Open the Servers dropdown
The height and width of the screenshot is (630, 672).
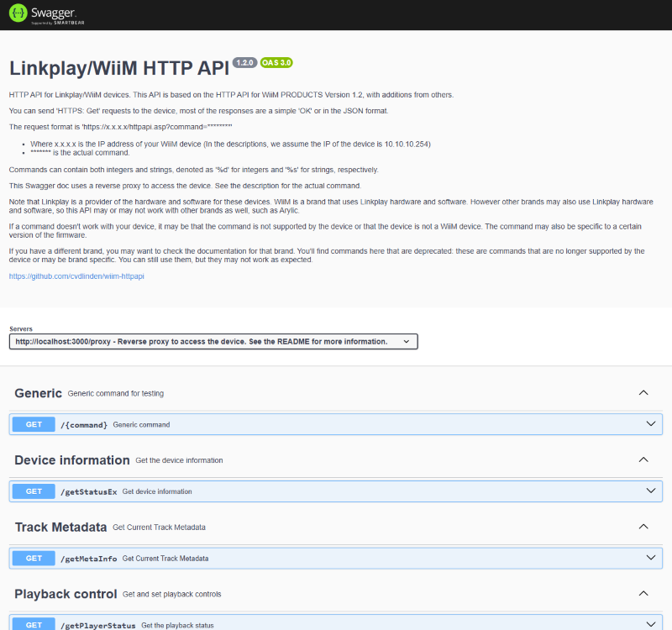click(213, 342)
